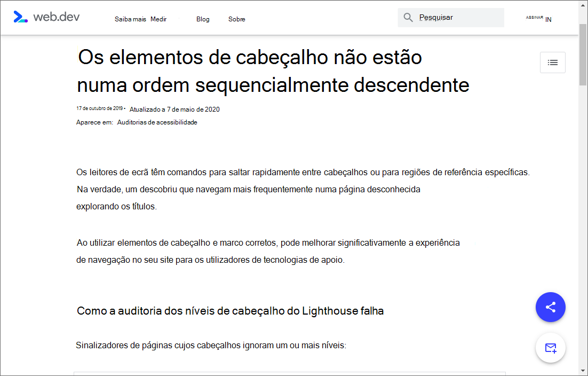Open the table of contents list icon
The image size is (588, 376).
click(552, 62)
